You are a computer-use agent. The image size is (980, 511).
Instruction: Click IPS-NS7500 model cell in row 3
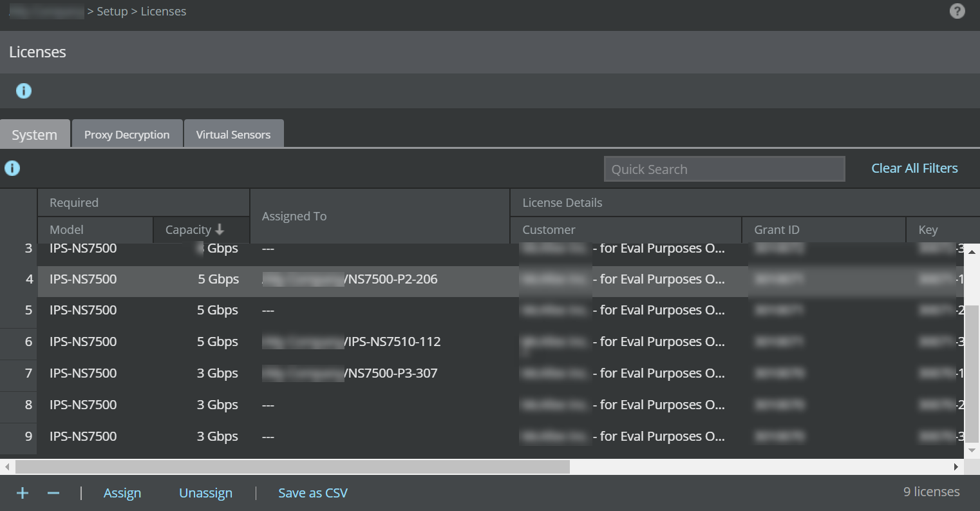[x=83, y=248]
